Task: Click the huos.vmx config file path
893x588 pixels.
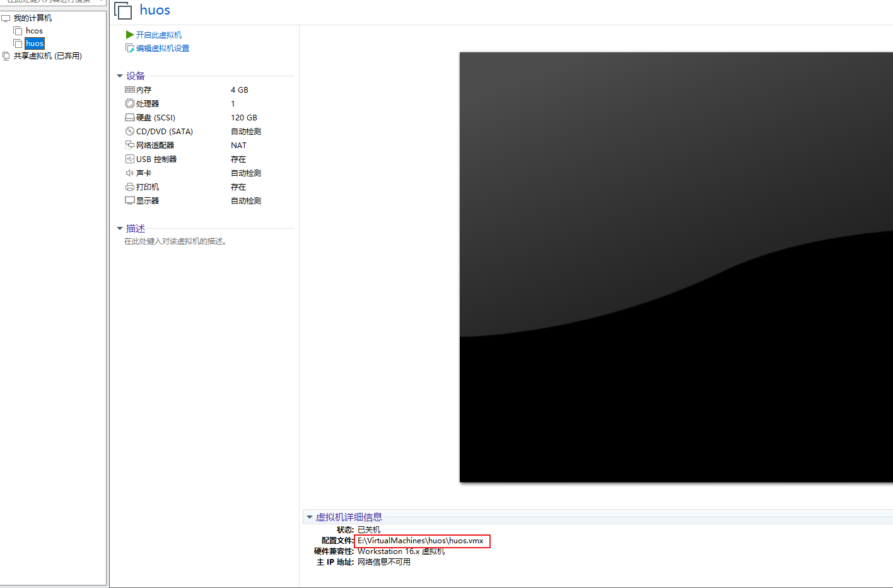Action: pos(421,541)
